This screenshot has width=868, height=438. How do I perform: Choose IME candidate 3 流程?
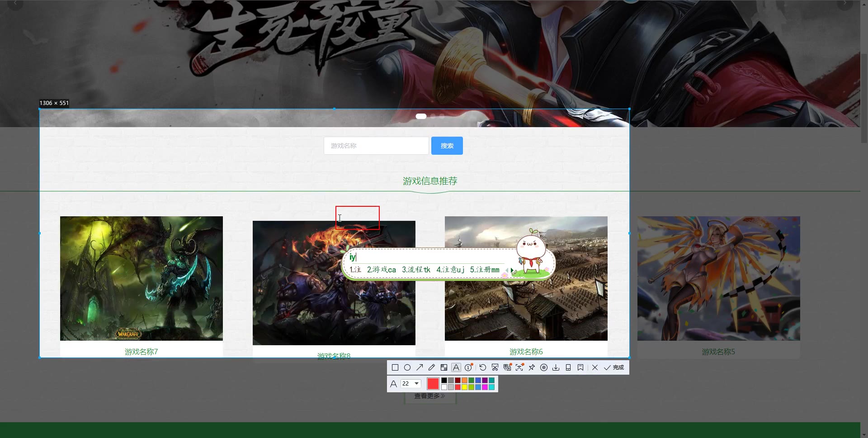tap(416, 270)
